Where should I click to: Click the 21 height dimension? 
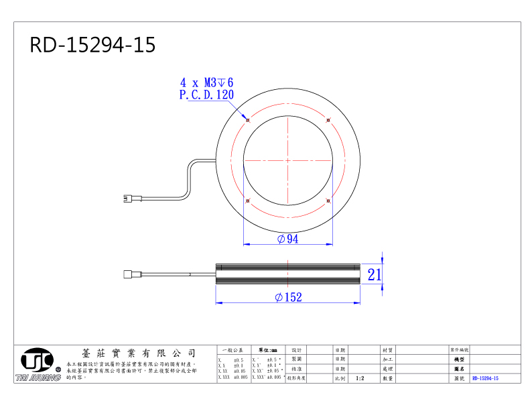(x=374, y=274)
